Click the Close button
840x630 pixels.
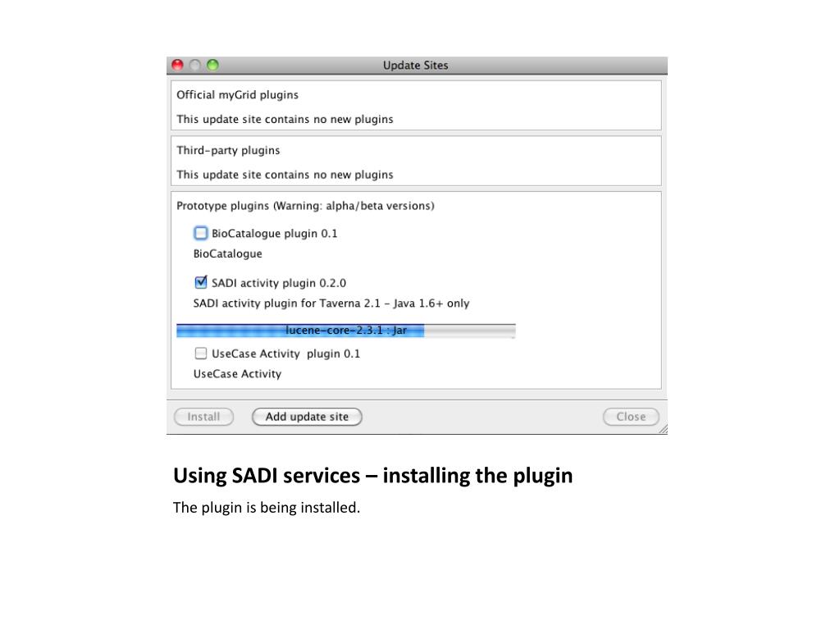point(631,416)
